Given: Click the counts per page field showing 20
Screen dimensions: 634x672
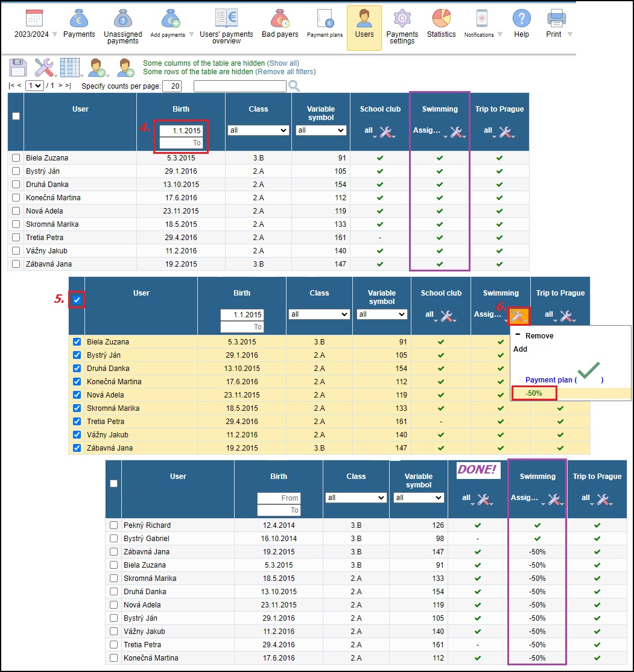Looking at the screenshot, I should pyautogui.click(x=172, y=86).
